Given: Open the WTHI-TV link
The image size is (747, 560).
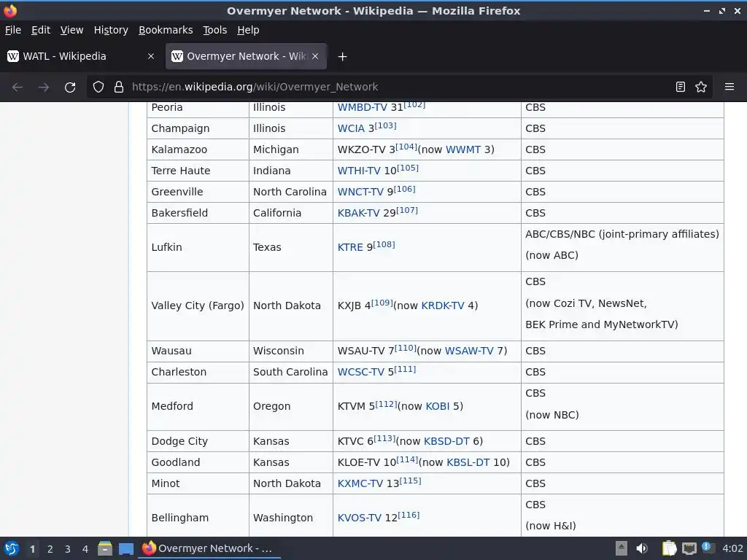Looking at the screenshot, I should 359,171.
